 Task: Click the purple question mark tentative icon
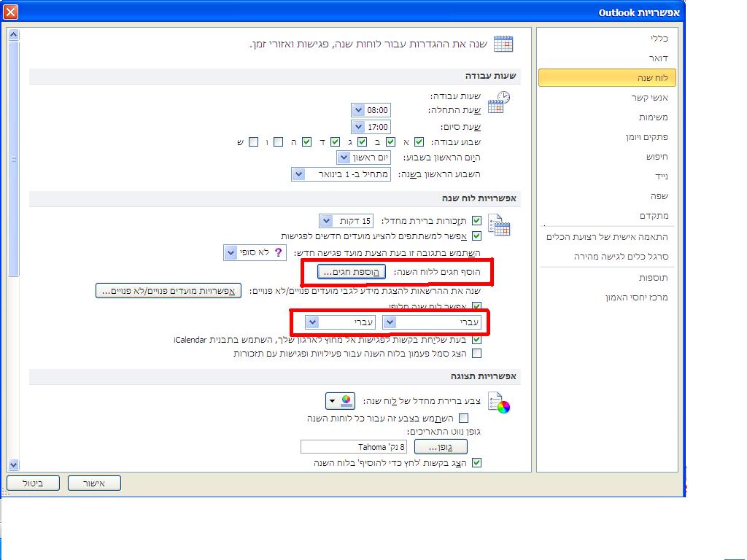tap(279, 252)
